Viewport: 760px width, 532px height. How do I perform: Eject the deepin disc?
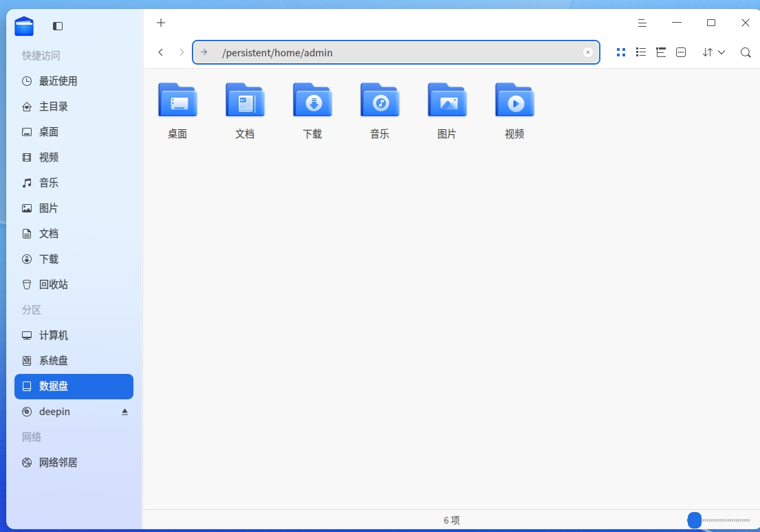124,412
